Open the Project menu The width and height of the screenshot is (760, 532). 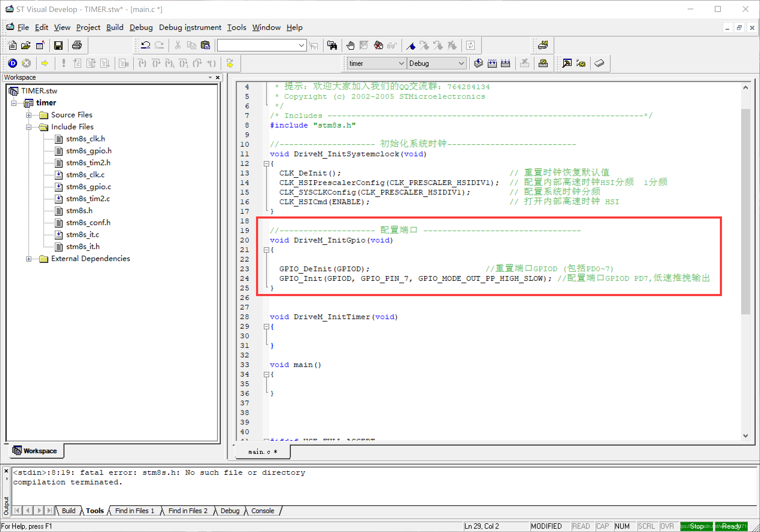[88, 28]
